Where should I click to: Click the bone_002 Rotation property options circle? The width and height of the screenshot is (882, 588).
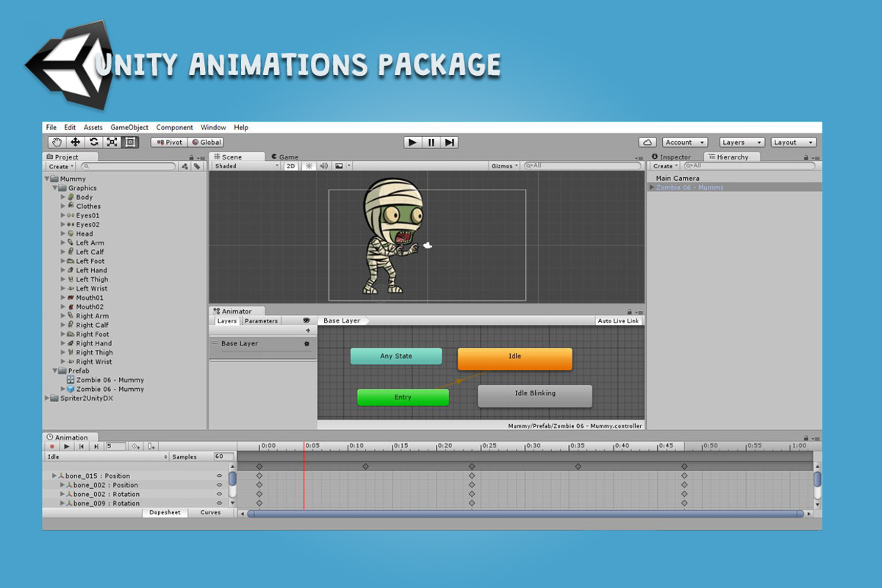[219, 494]
